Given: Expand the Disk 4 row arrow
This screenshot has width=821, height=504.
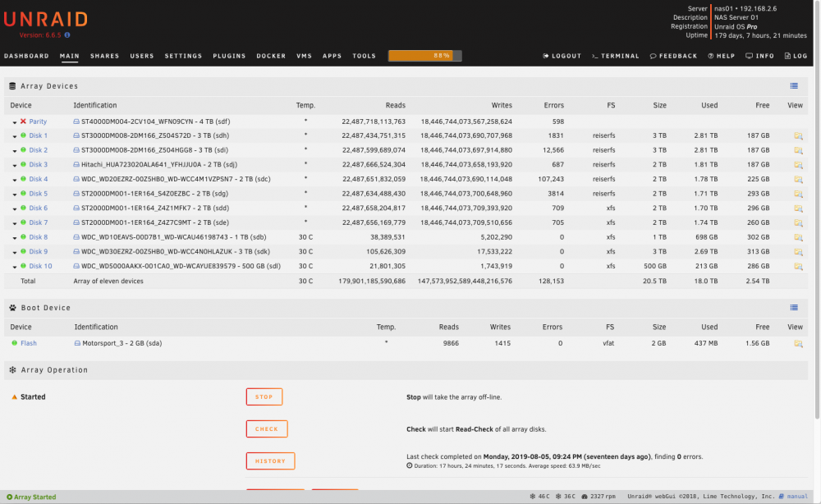Looking at the screenshot, I should (15, 180).
